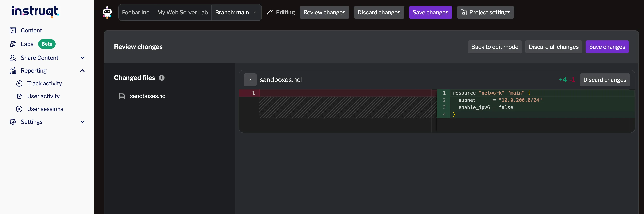
Task: Collapse the Reporting section
Action: [x=82, y=71]
